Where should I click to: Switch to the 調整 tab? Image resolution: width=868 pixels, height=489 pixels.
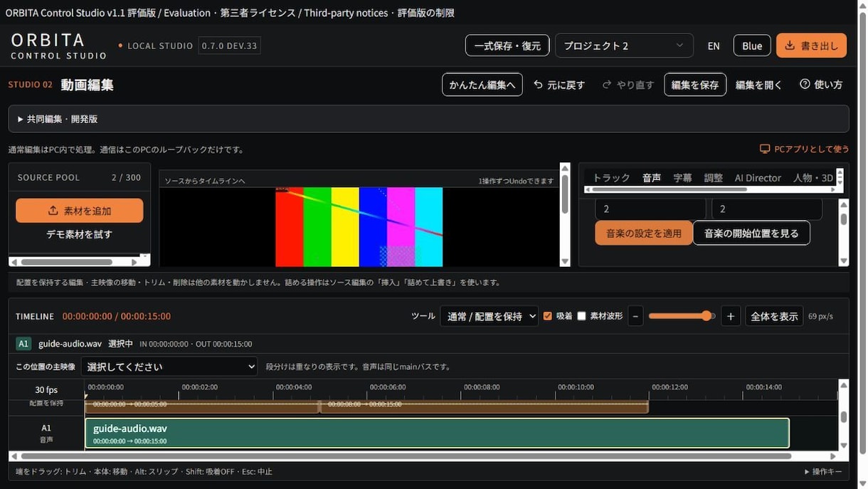[713, 178]
